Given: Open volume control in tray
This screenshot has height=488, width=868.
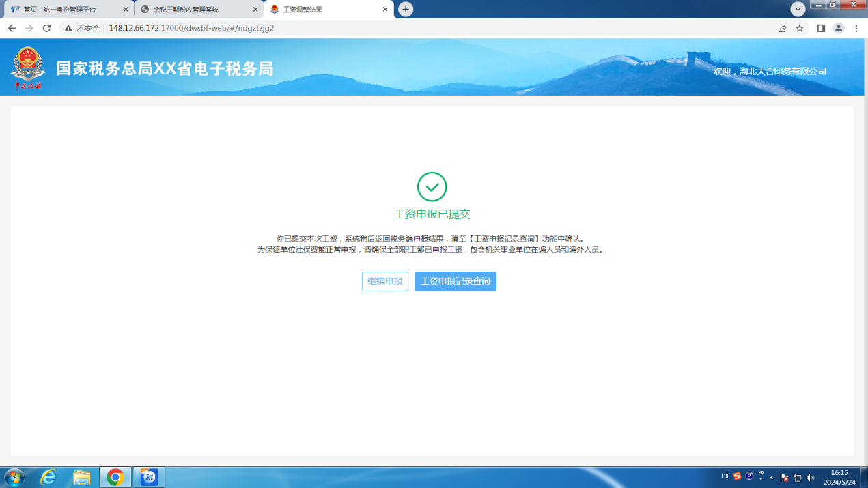Looking at the screenshot, I should click(810, 478).
